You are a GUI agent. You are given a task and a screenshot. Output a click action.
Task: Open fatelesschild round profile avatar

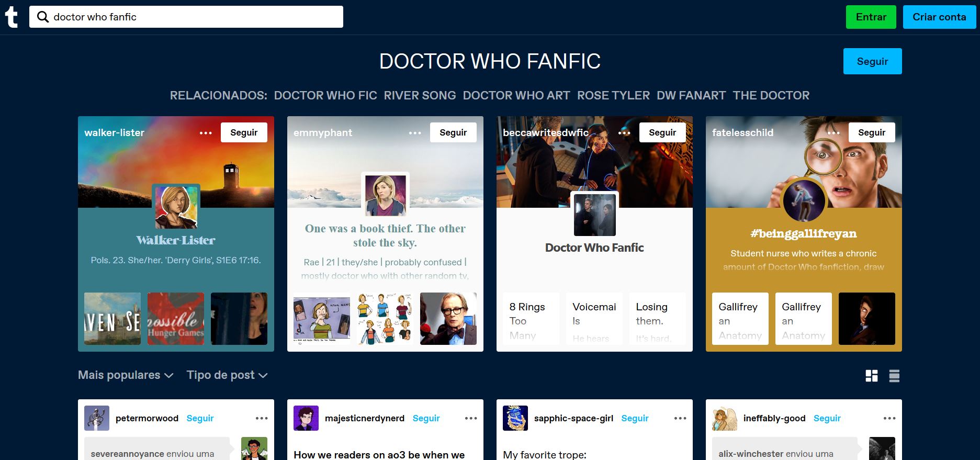tap(804, 201)
